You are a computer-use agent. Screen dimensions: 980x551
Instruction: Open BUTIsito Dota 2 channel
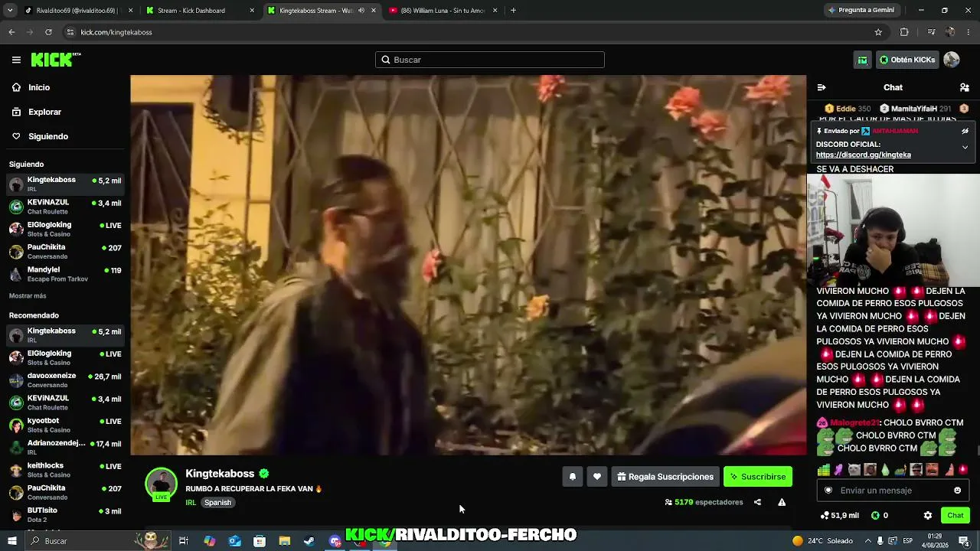65,514
